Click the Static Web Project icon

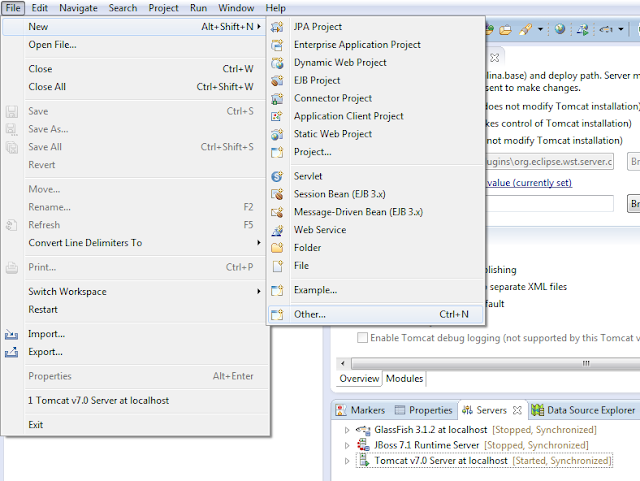[x=277, y=134]
